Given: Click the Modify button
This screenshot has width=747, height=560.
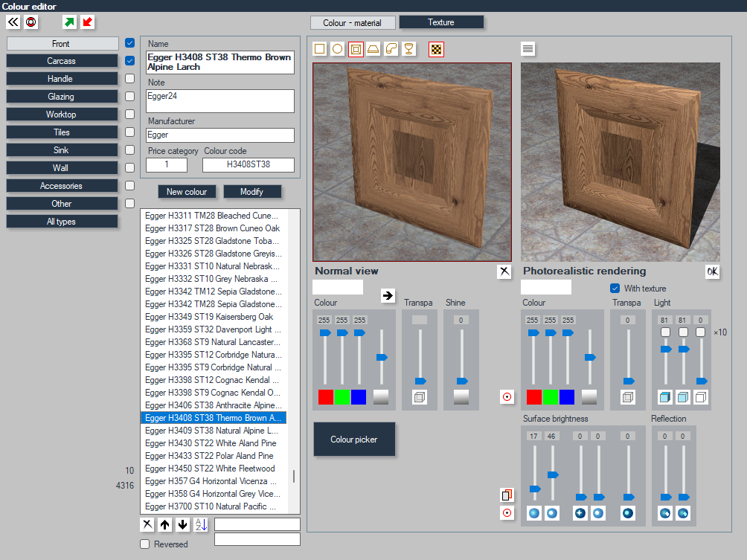Looking at the screenshot, I should [252, 191].
